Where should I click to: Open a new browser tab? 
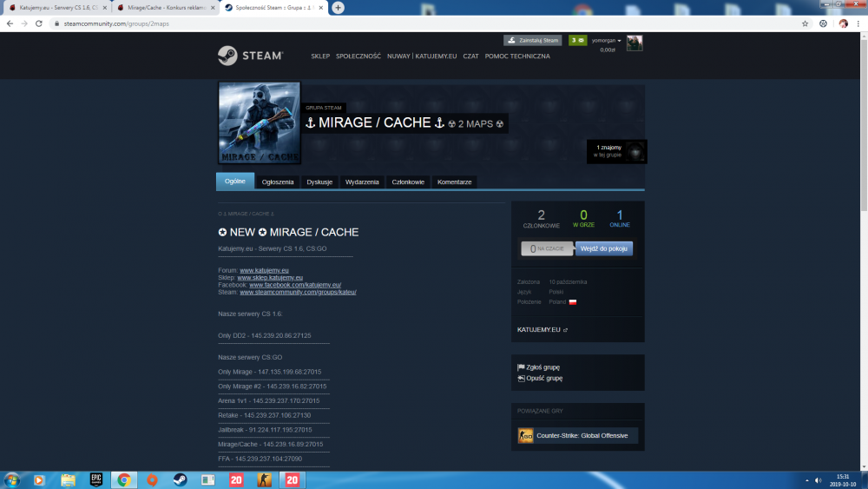(x=338, y=8)
